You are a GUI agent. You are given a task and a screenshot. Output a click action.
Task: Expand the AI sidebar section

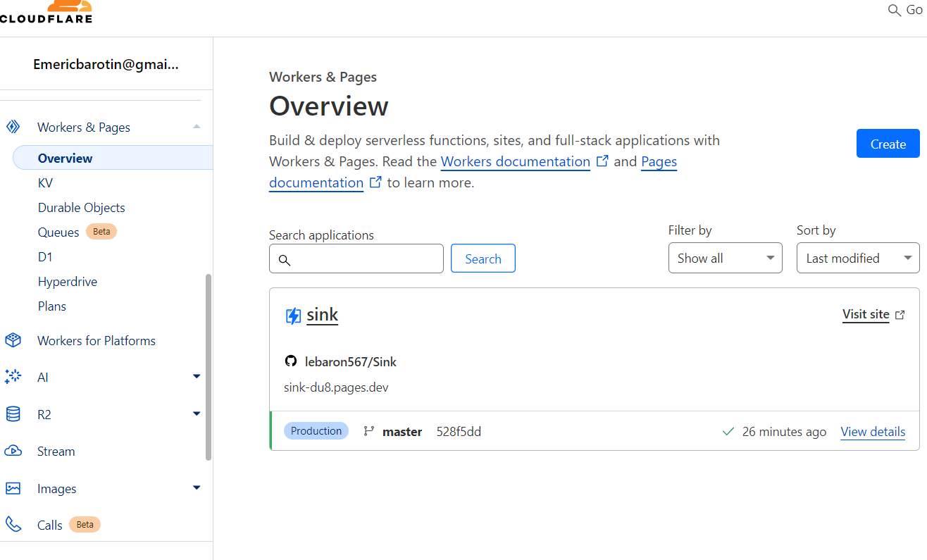197,376
